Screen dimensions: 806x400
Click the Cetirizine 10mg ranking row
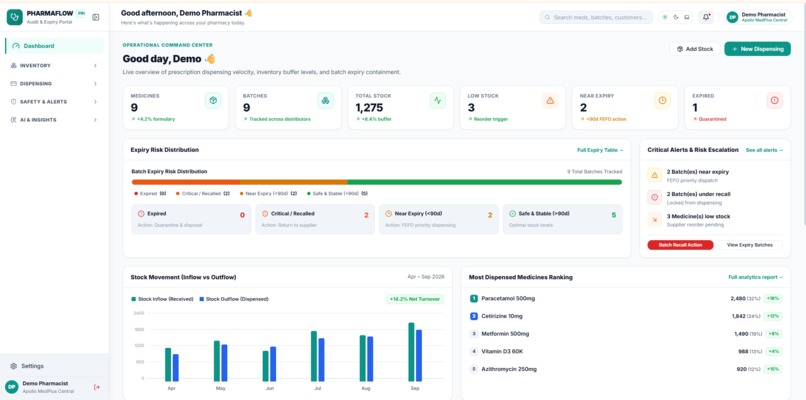pyautogui.click(x=626, y=316)
